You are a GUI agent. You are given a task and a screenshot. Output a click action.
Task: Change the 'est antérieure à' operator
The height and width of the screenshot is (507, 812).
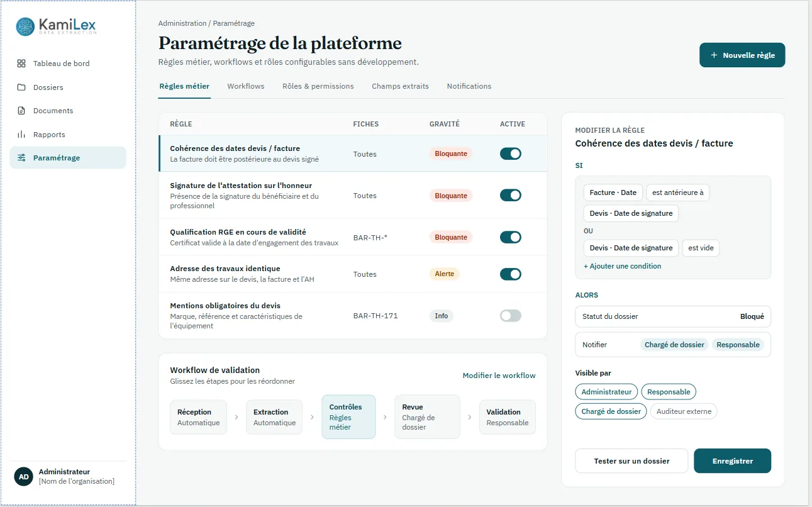(678, 192)
